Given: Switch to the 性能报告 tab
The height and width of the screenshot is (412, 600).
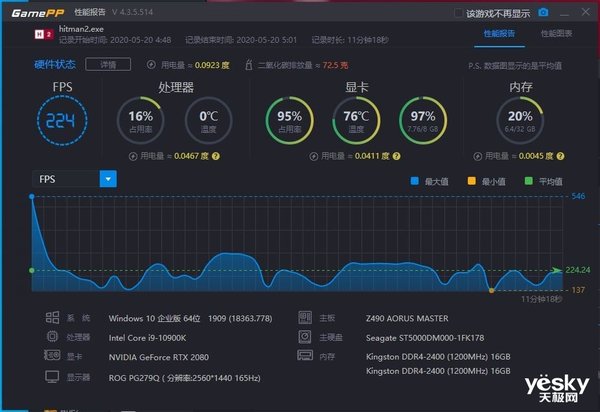Looking at the screenshot, I should (499, 34).
